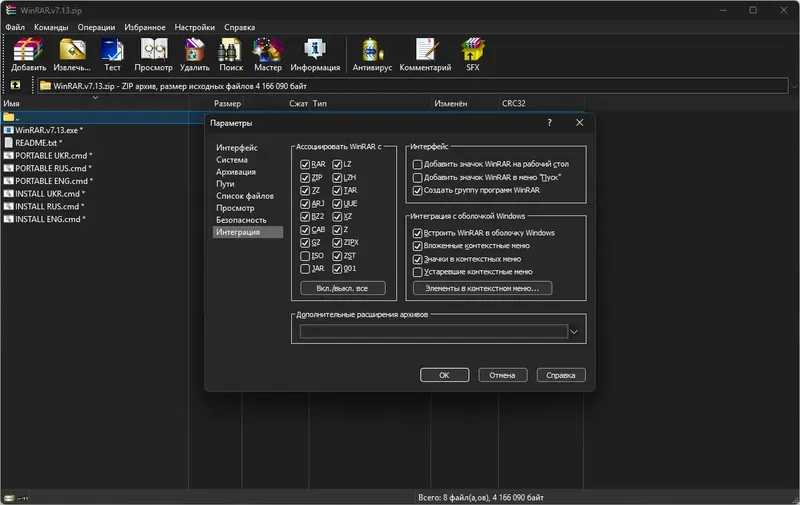Click the Имя column sort chevron

tap(95, 97)
